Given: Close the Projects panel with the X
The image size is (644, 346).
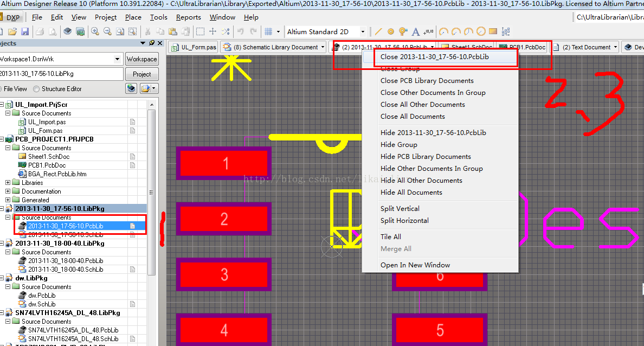Looking at the screenshot, I should [160, 43].
